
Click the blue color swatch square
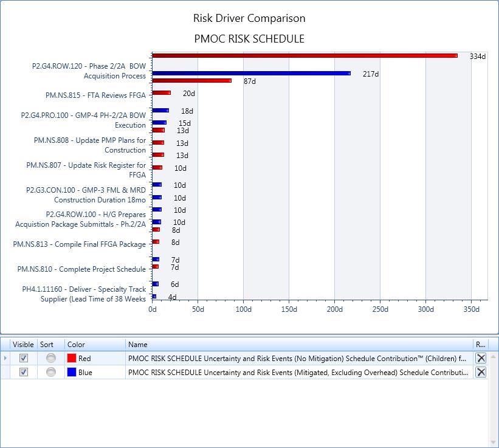point(72,373)
